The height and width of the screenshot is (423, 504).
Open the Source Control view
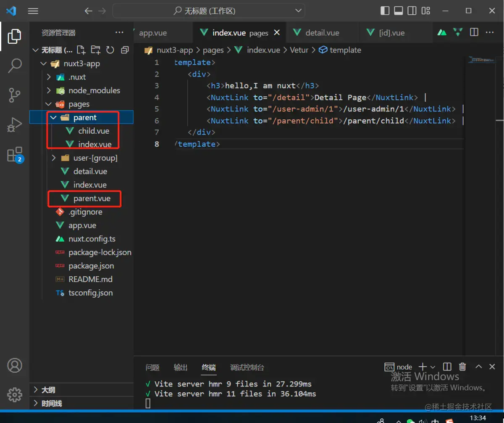point(15,95)
